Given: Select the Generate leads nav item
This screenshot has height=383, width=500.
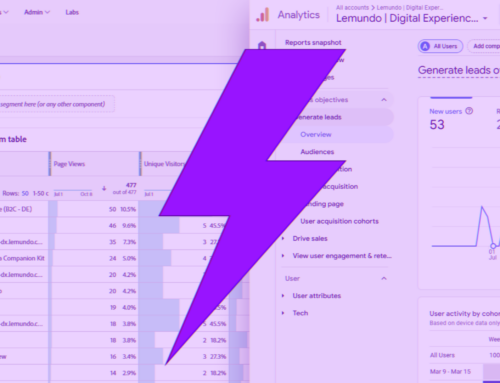Looking at the screenshot, I should coord(337,117).
